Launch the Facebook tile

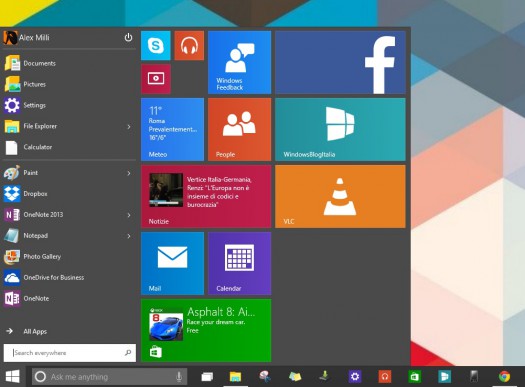(340, 62)
